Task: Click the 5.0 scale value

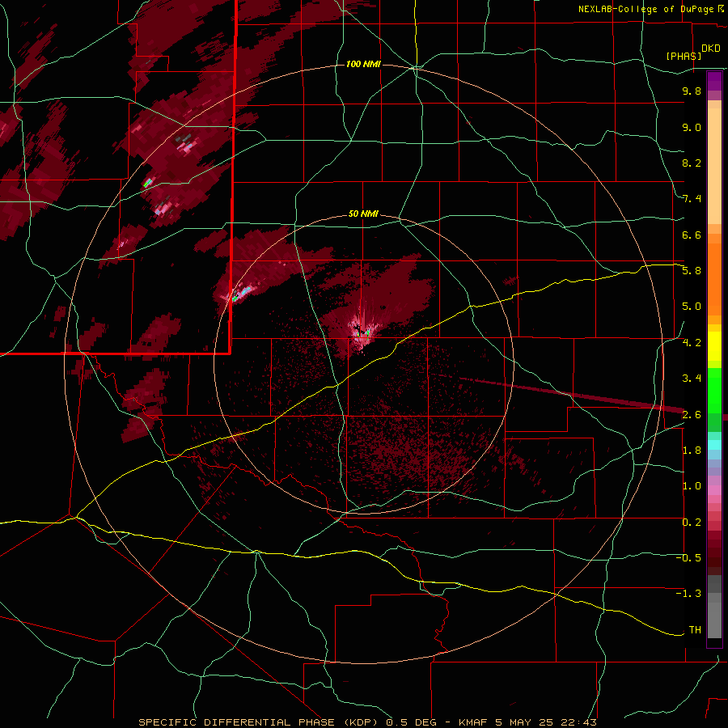Action: (692, 307)
